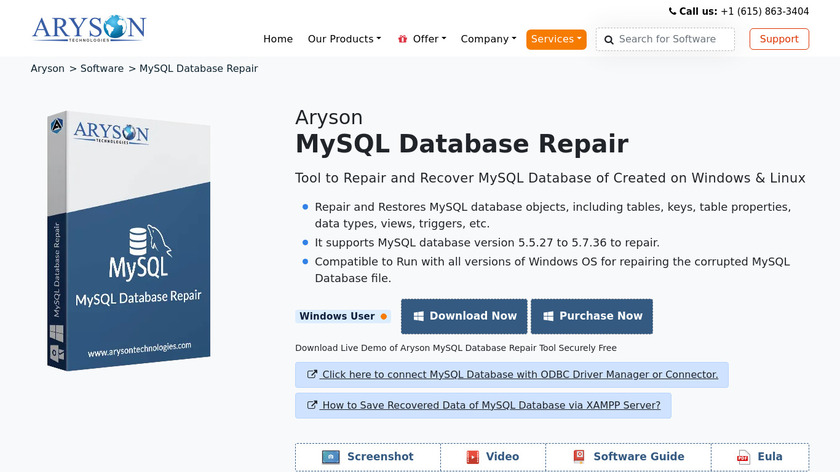This screenshot has width=840, height=472.
Task: Switch to the Eula tab
Action: tap(760, 457)
